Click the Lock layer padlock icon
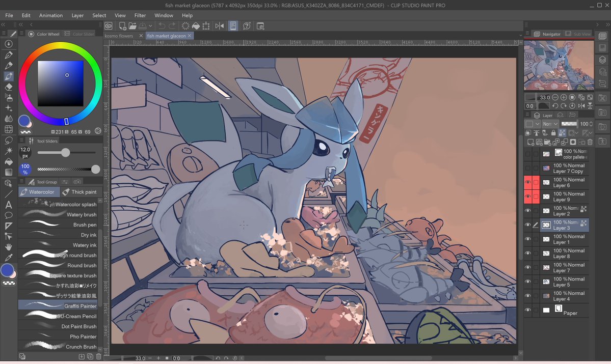The width and height of the screenshot is (611, 364). (553, 133)
